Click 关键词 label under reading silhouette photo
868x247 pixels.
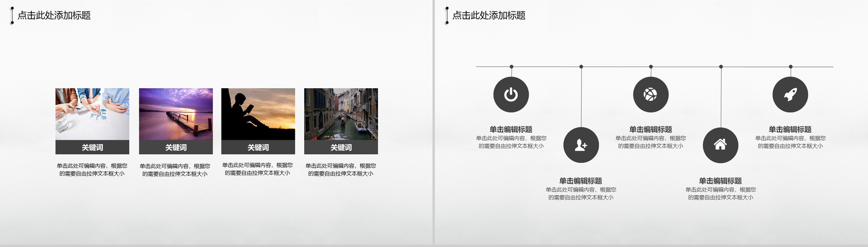point(258,147)
